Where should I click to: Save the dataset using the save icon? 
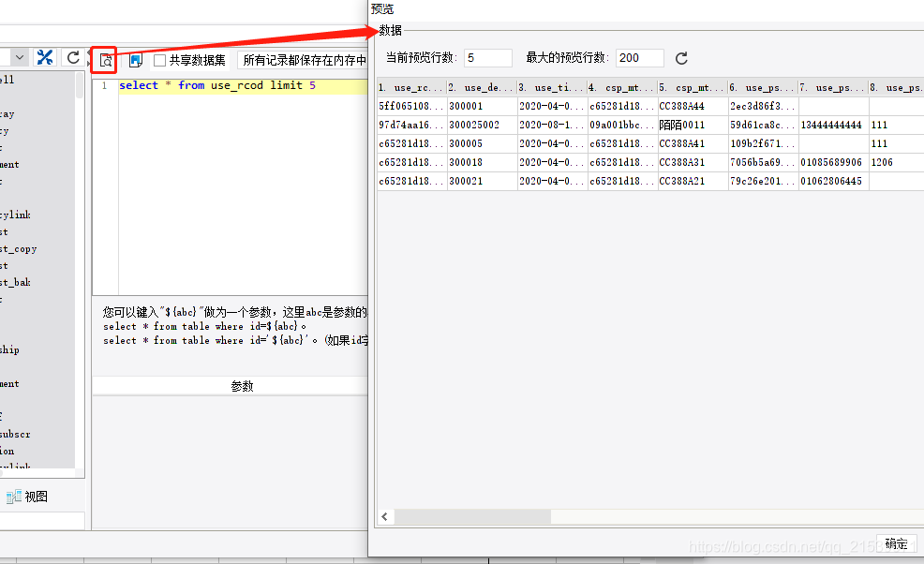coord(134,58)
